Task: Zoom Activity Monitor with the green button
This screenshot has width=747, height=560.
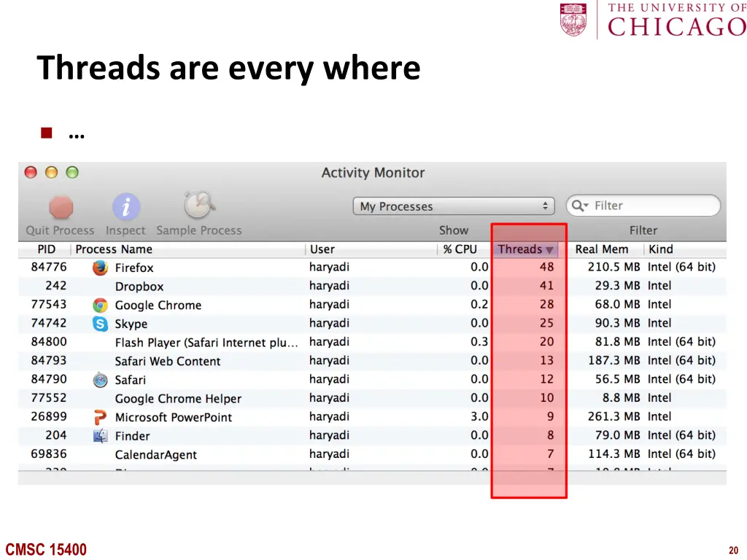Action: 72,172
